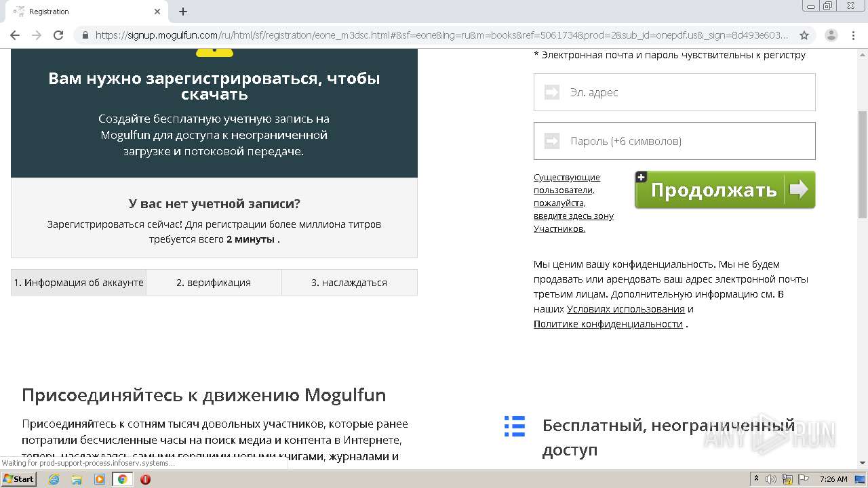Click the volume speaker tray icon
Image resolution: width=868 pixels, height=488 pixels.
click(771, 479)
